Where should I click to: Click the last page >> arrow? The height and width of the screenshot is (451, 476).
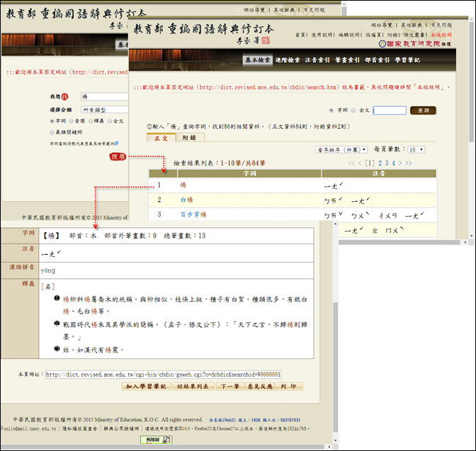[x=409, y=164]
